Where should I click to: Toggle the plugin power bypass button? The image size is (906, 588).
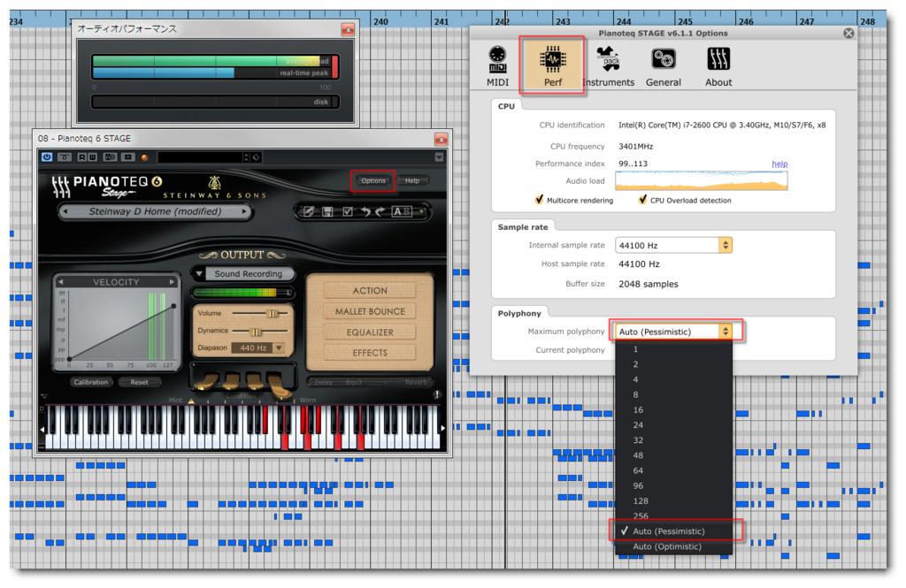(47, 157)
